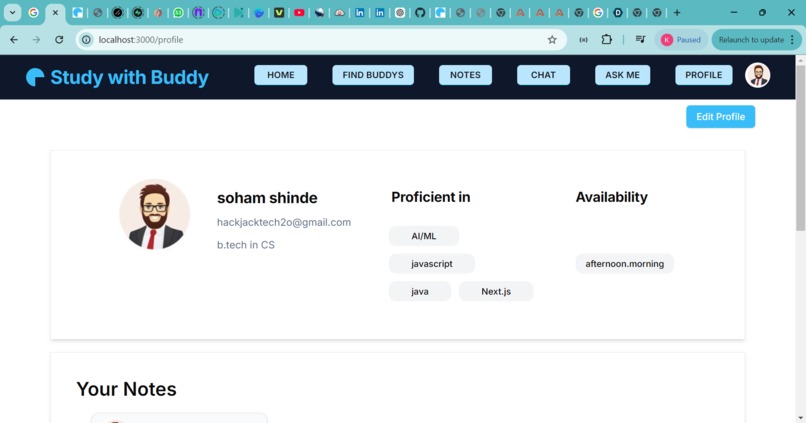Click the forward navigation arrow
This screenshot has width=806, height=423.
pos(36,40)
